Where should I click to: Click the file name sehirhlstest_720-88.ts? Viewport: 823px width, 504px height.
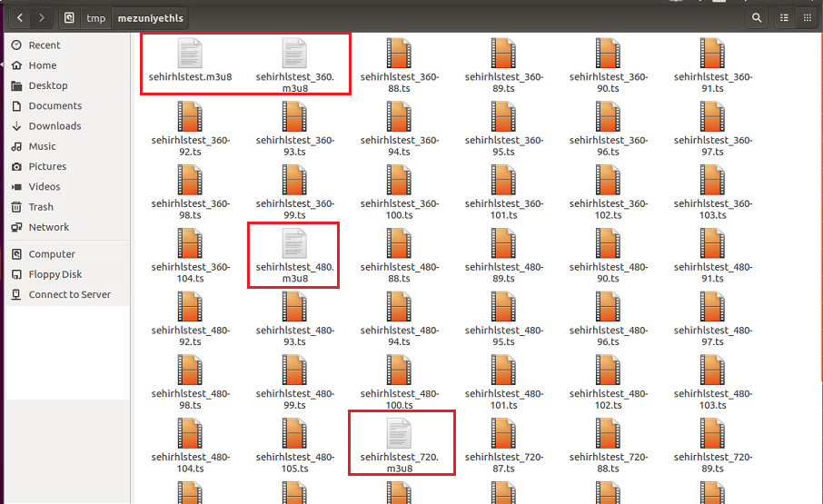pyautogui.click(x=608, y=462)
